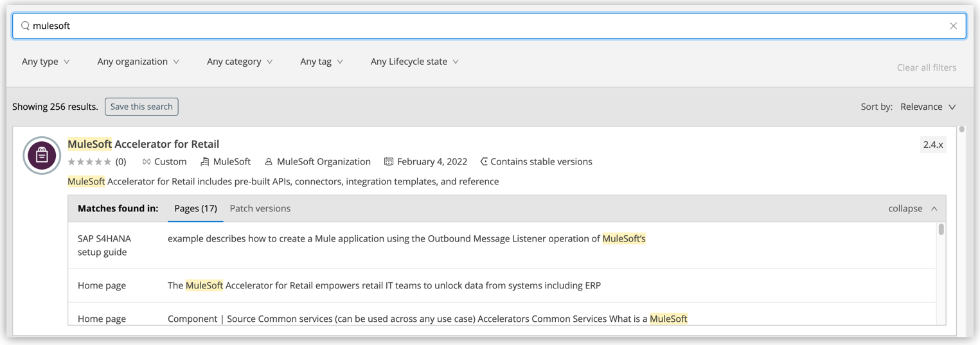The height and width of the screenshot is (345, 980).
Task: Click the 'Custom' type label
Action: point(171,162)
